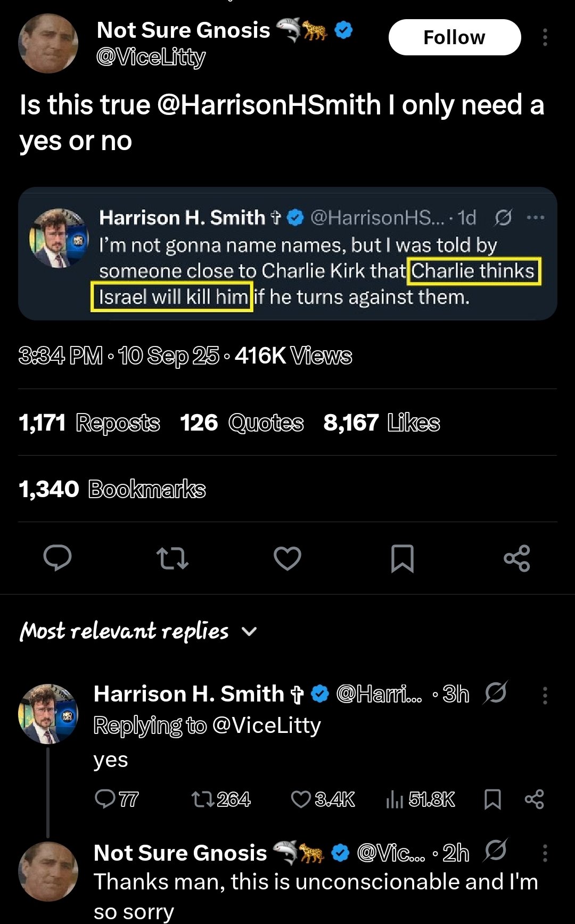Open more options for main post
The height and width of the screenshot is (924, 575).
[x=545, y=37]
